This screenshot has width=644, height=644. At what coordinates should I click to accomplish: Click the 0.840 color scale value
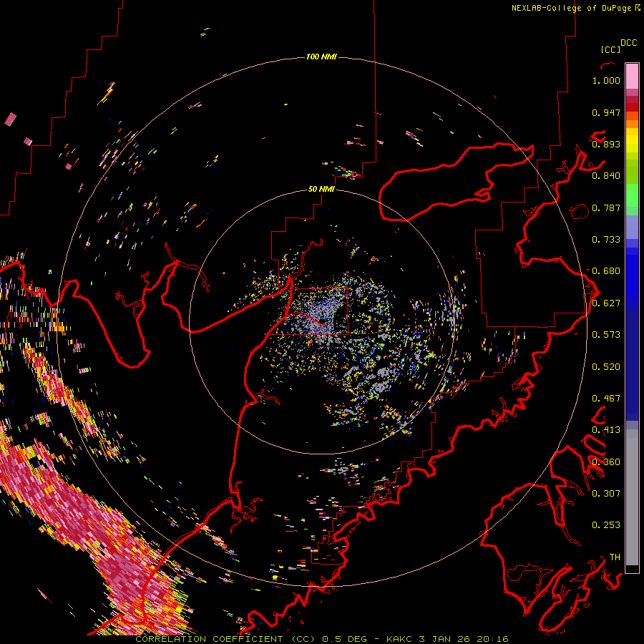coord(606,176)
